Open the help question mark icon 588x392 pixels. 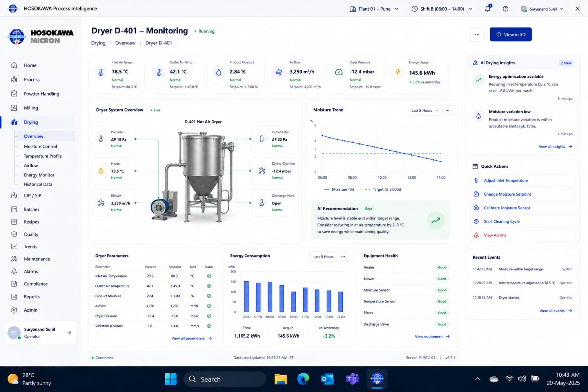pos(505,9)
